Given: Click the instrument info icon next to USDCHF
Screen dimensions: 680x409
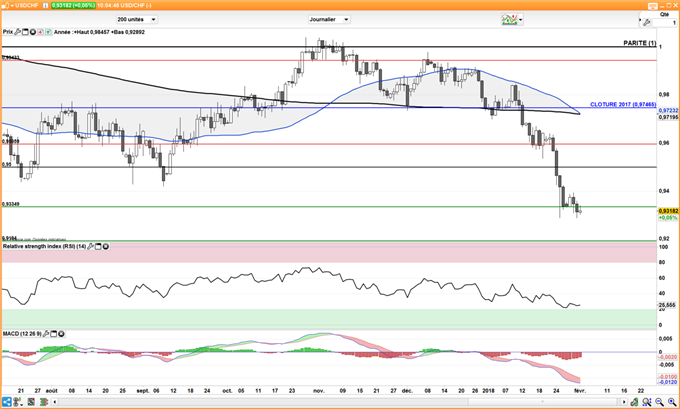Looking at the screenshot, I should click(x=46, y=6).
